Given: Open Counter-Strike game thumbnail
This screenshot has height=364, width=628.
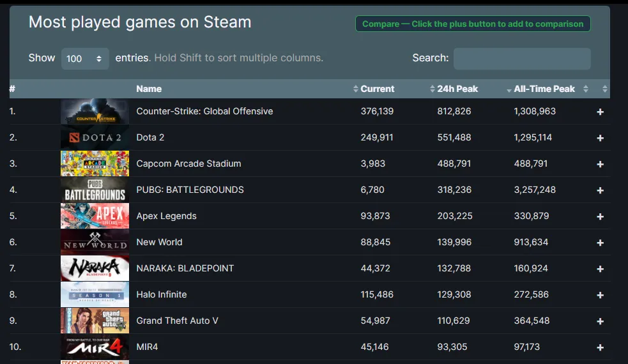Looking at the screenshot, I should pyautogui.click(x=95, y=111).
